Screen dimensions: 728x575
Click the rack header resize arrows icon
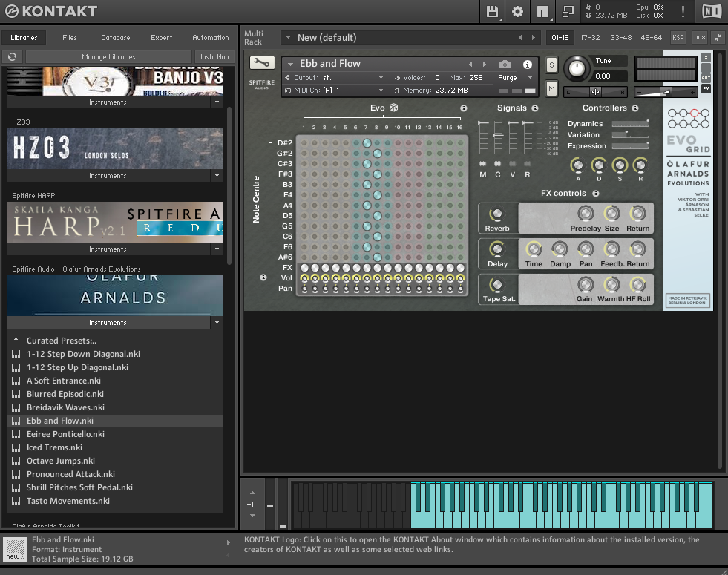point(718,38)
